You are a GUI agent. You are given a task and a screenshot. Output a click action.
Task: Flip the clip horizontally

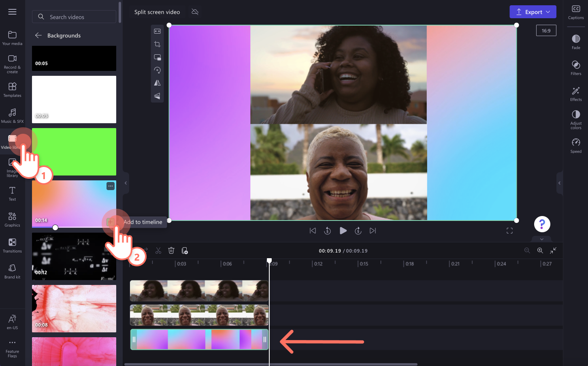click(x=157, y=83)
